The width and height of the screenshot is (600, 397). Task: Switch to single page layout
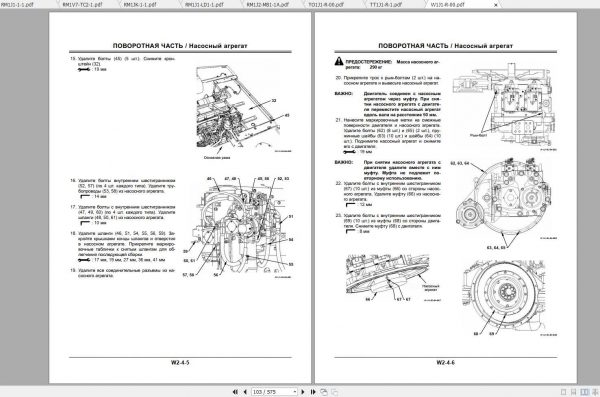pyautogui.click(x=563, y=392)
